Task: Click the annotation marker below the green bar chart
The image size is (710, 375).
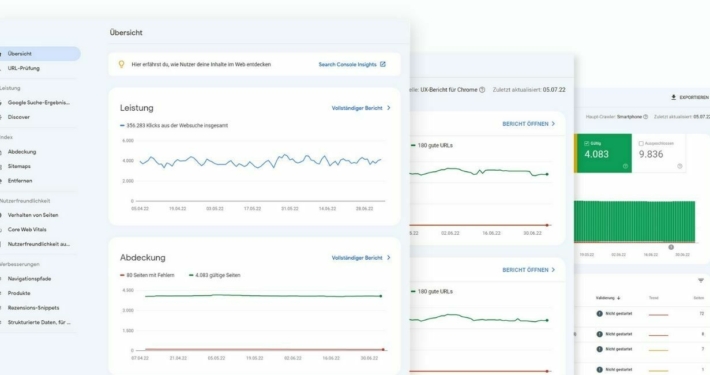Action: pos(671,247)
